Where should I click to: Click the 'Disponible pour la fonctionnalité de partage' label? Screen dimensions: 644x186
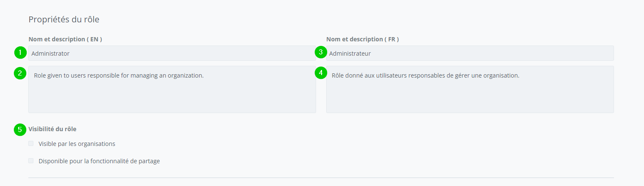tap(99, 161)
